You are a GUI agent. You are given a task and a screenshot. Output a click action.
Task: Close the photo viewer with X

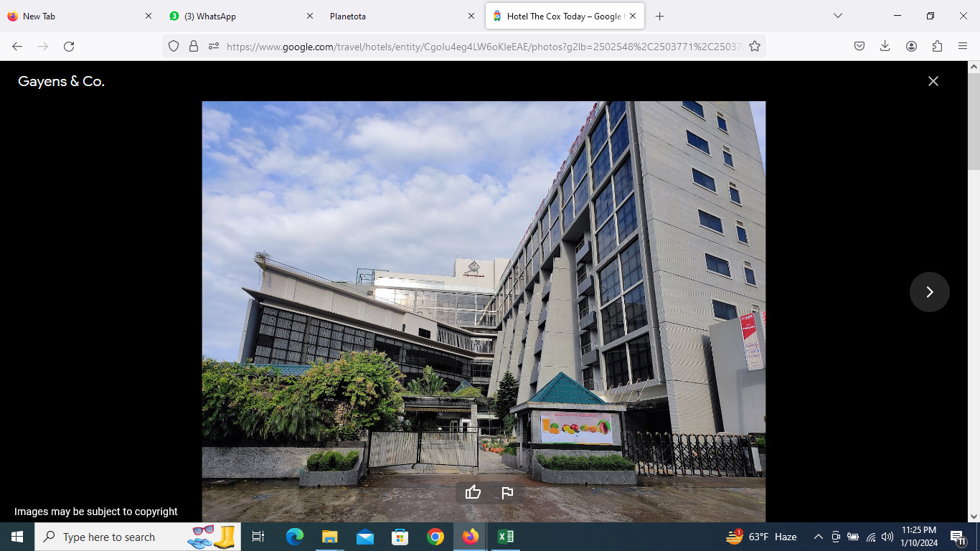pos(933,82)
